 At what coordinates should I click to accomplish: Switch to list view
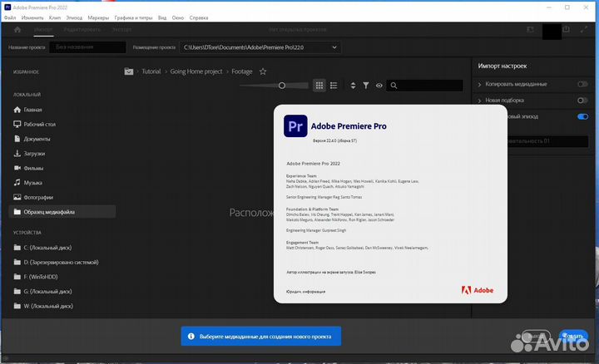pos(334,86)
